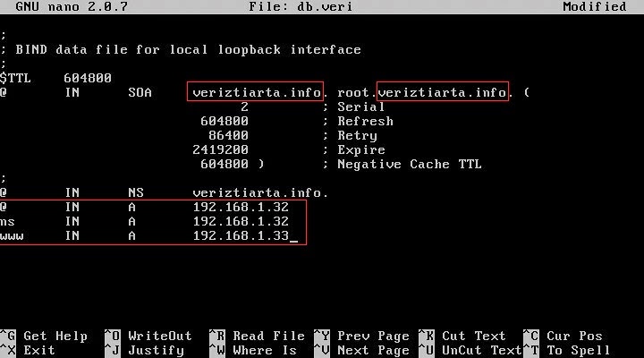Image resolution: width=644 pixels, height=358 pixels.
Task: Click the Refresh value 604800
Action: click(225, 121)
